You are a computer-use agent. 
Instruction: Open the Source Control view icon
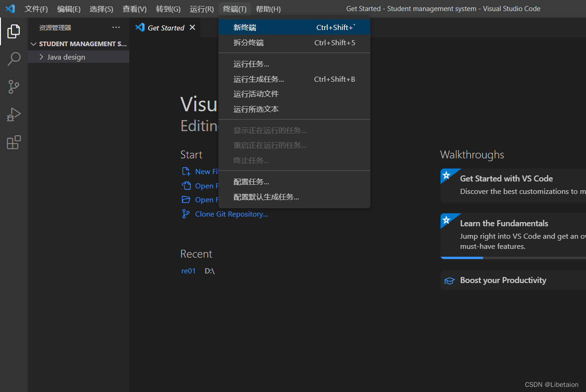14,86
